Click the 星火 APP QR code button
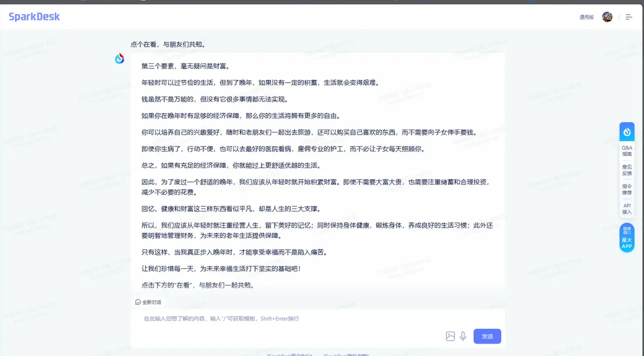 (627, 237)
